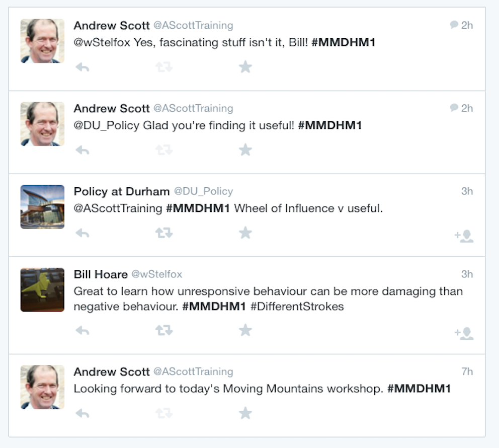
Task: Open Policy at Durham profile picture
Action: tap(42, 207)
